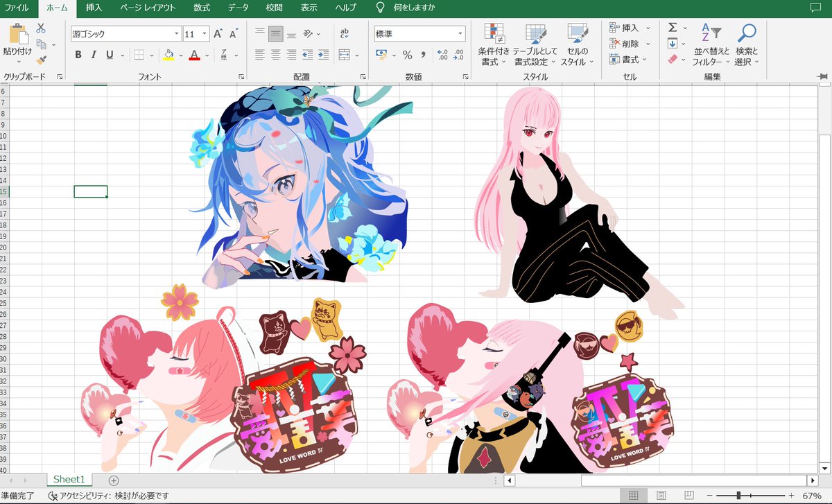832x504 pixels.
Task: Toggle Italic formatting
Action: tap(94, 55)
